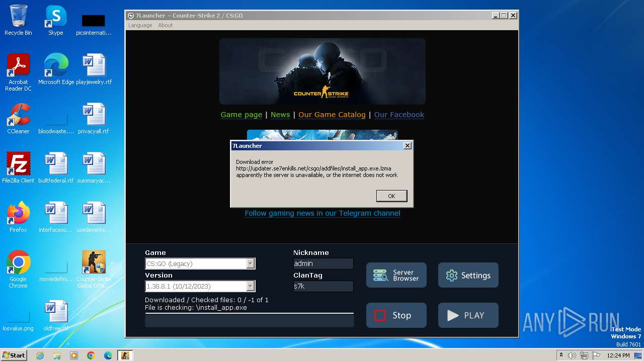Click the Nickname field containing admin
Image resolution: width=644 pixels, height=362 pixels.
(323, 263)
